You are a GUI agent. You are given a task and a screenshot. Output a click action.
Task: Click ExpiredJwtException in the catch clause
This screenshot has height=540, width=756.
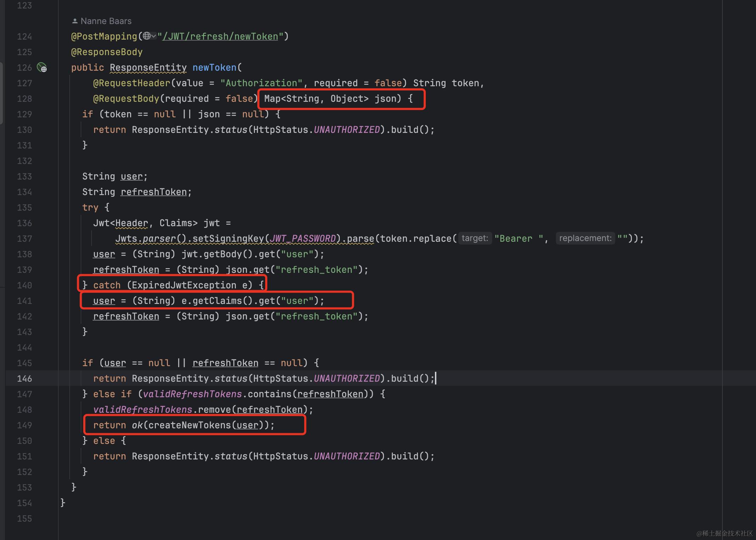coord(184,285)
